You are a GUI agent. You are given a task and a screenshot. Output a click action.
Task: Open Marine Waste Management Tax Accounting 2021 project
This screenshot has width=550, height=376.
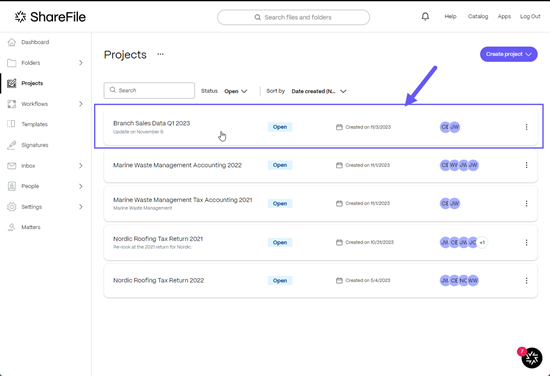tap(182, 200)
